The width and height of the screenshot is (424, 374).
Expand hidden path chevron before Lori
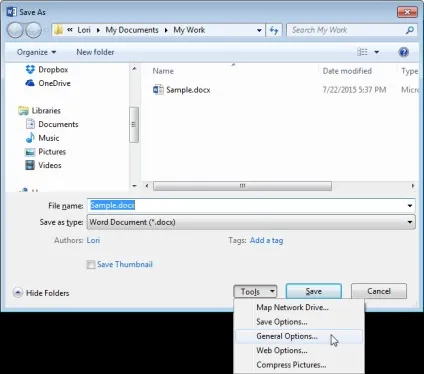click(x=70, y=30)
